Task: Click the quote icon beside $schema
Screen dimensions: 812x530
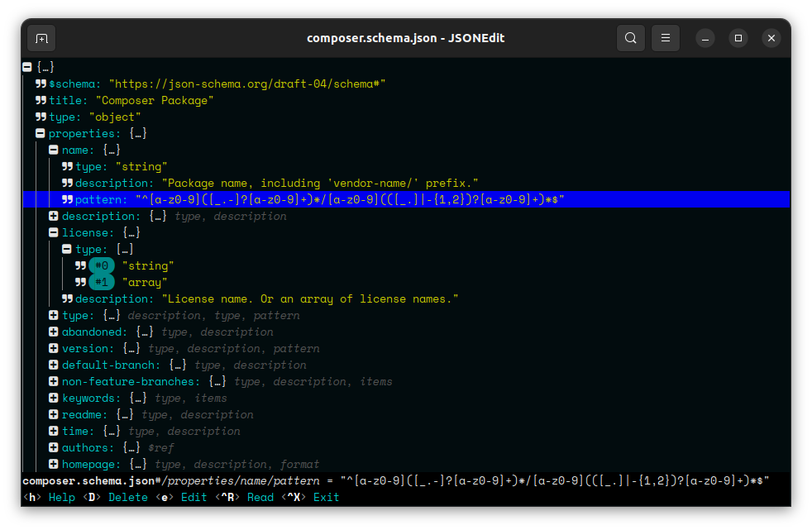Action: coord(41,84)
